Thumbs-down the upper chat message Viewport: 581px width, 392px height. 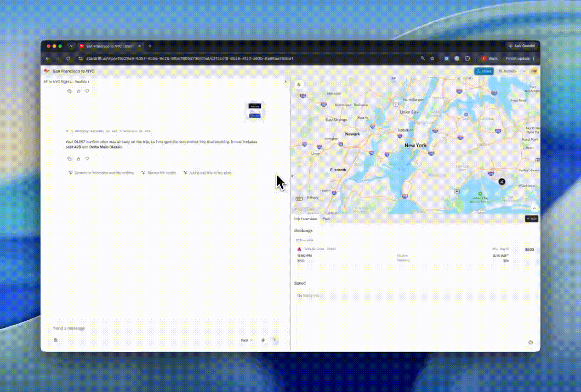tap(87, 91)
